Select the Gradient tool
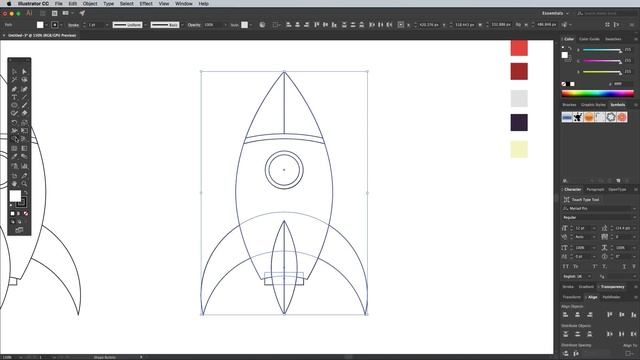This screenshot has height=360, width=640. 24,148
